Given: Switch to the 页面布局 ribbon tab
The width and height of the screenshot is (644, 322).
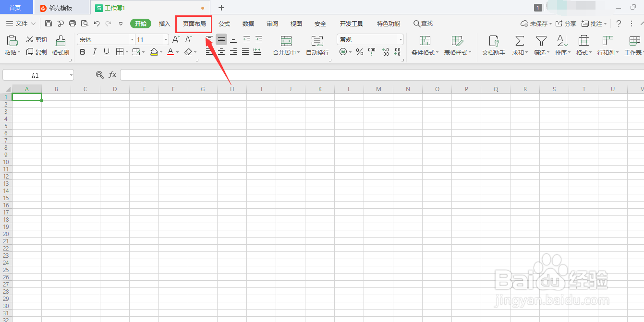Looking at the screenshot, I should [x=194, y=23].
